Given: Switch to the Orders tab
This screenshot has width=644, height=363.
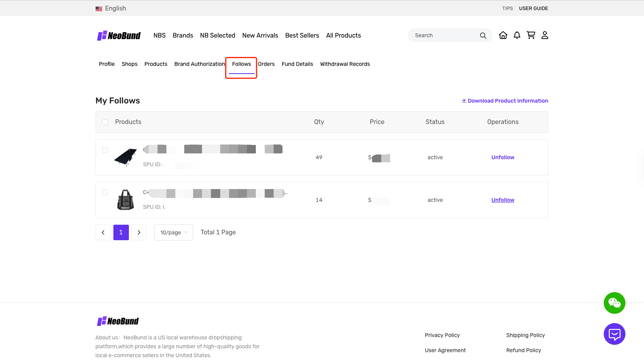Looking at the screenshot, I should [x=266, y=64].
